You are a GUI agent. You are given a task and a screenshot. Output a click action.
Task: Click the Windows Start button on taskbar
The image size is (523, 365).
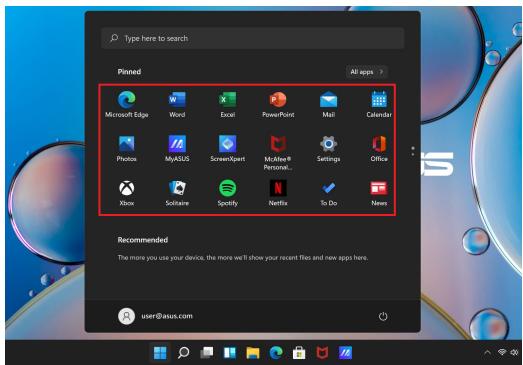point(160,353)
